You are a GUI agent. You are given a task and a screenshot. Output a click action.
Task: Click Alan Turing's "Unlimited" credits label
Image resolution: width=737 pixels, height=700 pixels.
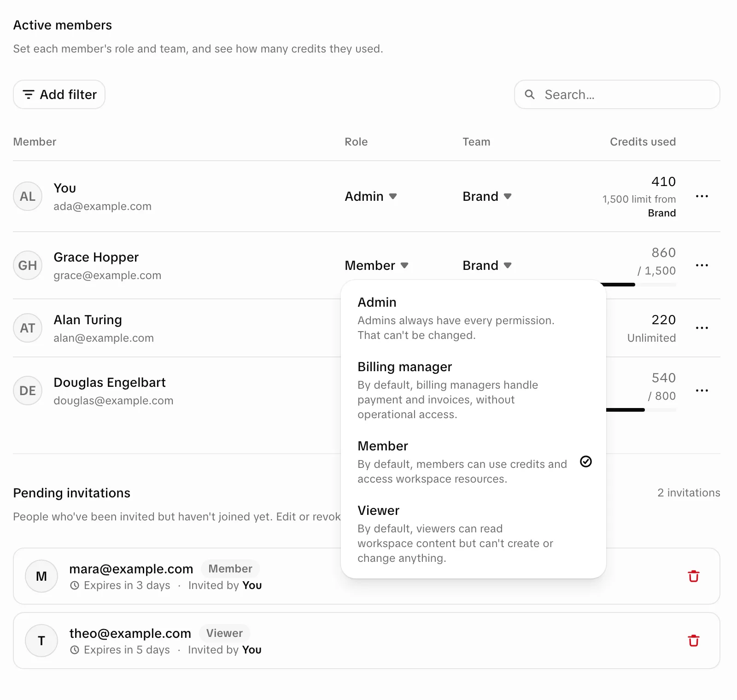pyautogui.click(x=651, y=338)
